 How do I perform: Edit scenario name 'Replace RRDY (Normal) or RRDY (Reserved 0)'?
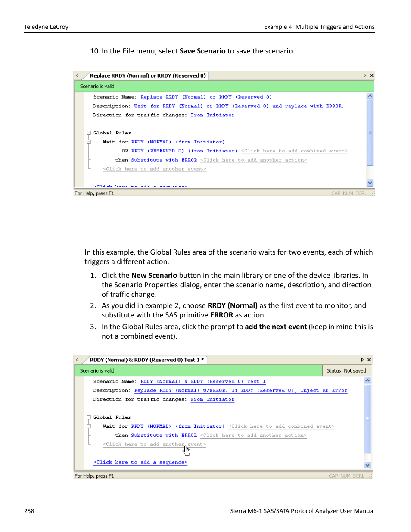tap(206, 97)
